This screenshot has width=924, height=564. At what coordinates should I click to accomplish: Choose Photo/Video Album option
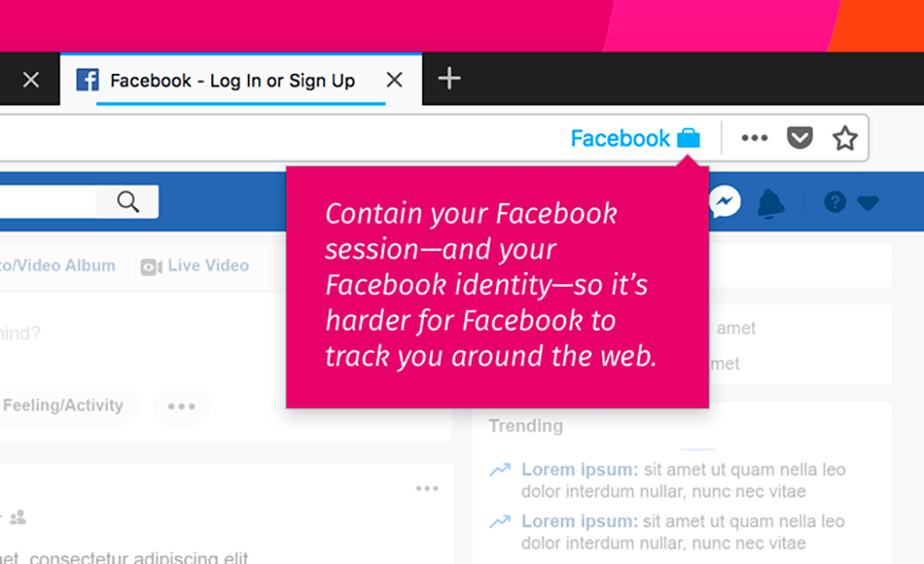click(58, 266)
